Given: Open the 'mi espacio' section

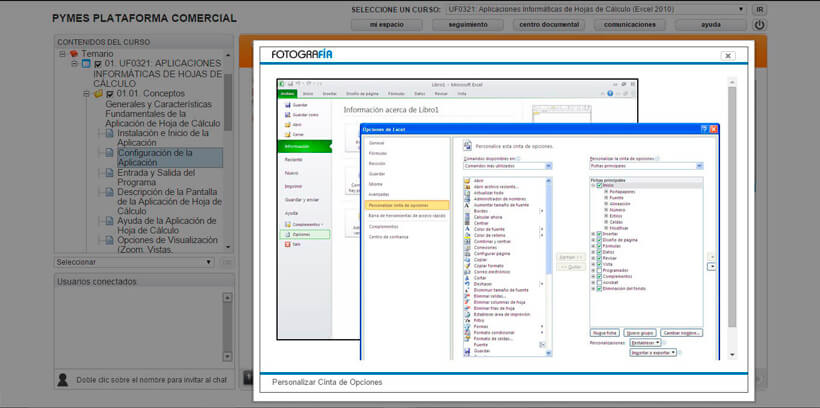Looking at the screenshot, I should (388, 25).
